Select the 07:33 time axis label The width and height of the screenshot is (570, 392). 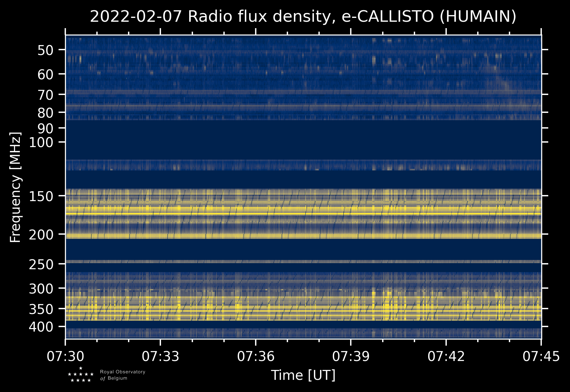160,356
